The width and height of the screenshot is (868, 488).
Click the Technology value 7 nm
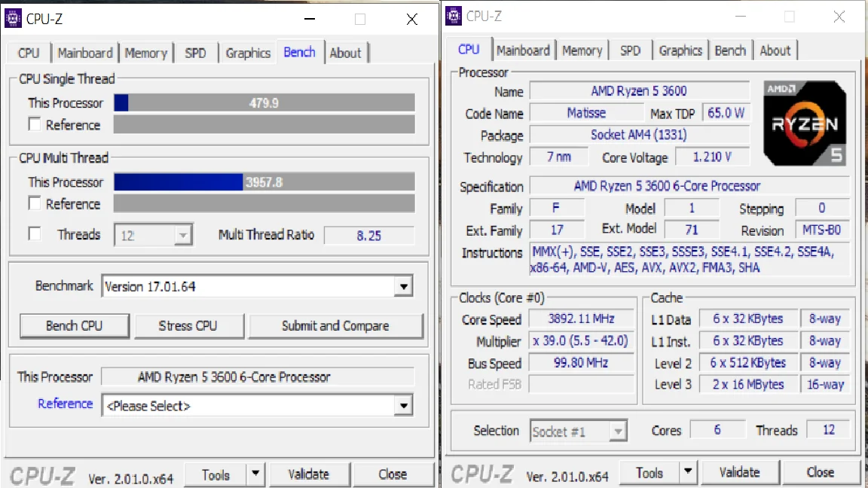[x=558, y=157]
